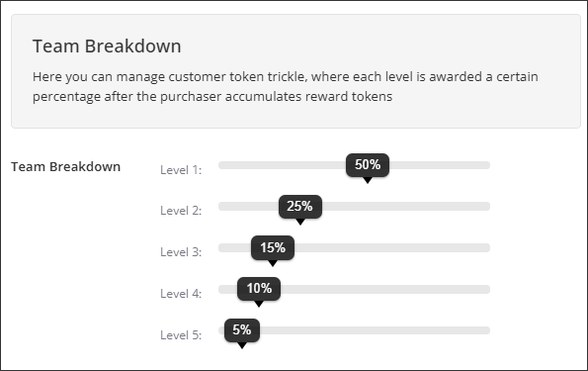This screenshot has height=371, width=588.
Task: Click the Level 3 15% slider handle
Action: pos(273,248)
